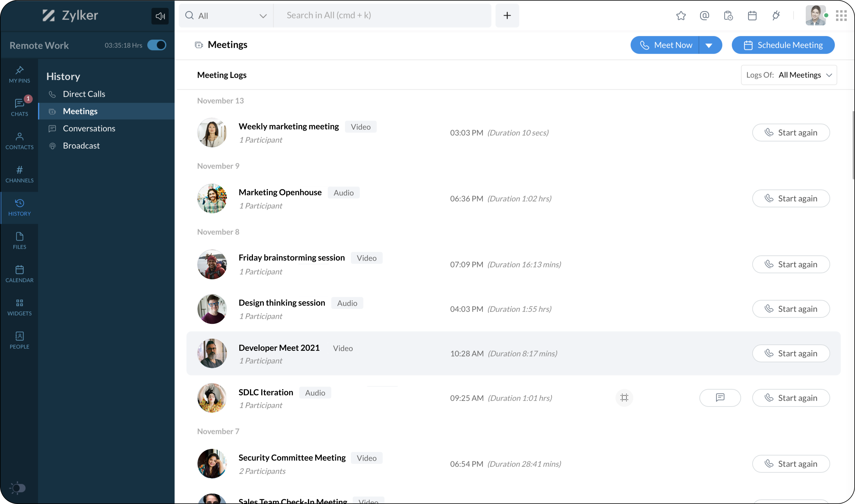Click the Remote Work timer 03:35:18 Hrs
Viewport: 855px width, 504px height.
click(123, 45)
